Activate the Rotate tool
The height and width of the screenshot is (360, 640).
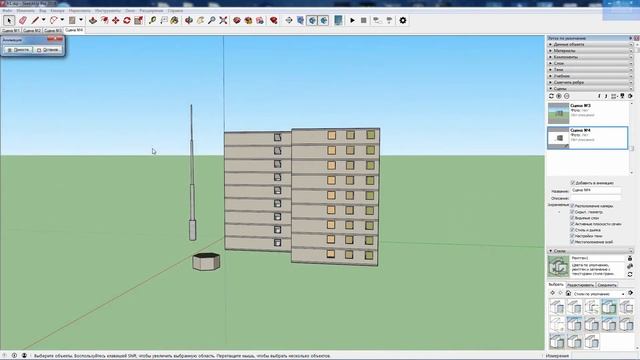point(127,20)
